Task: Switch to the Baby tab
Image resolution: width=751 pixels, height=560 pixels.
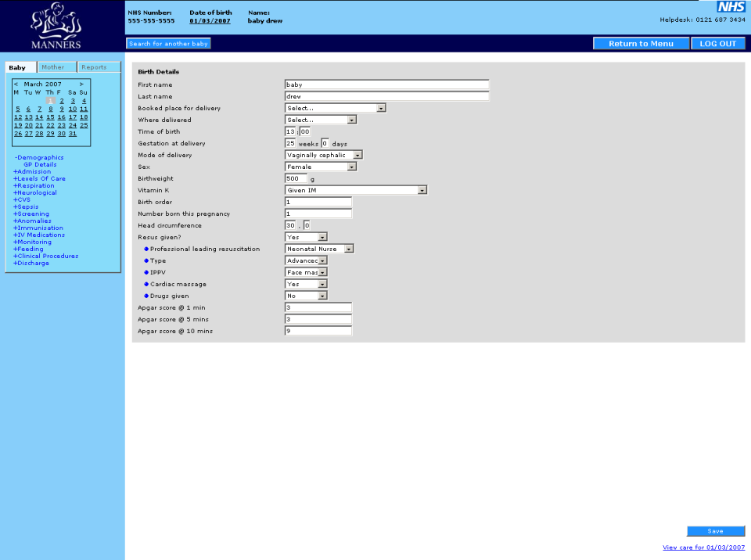Action: [20, 67]
